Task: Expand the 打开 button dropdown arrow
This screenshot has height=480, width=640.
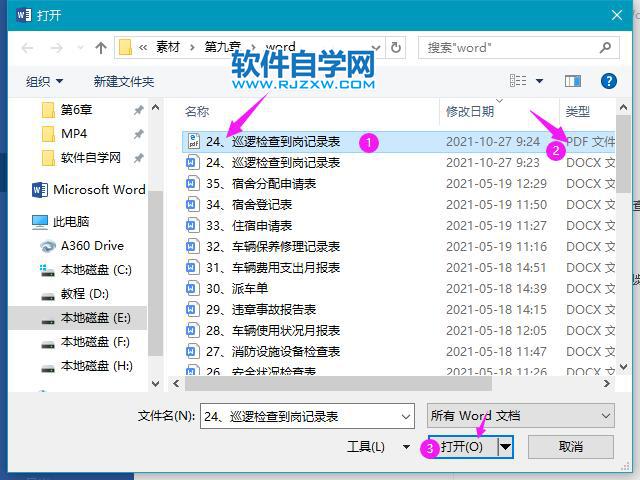Action: 505,447
